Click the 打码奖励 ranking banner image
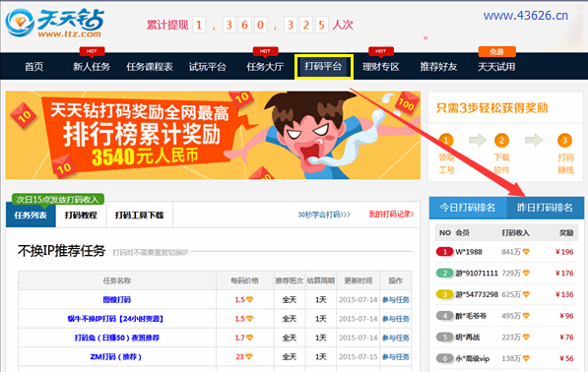The height and width of the screenshot is (372, 588). click(213, 135)
